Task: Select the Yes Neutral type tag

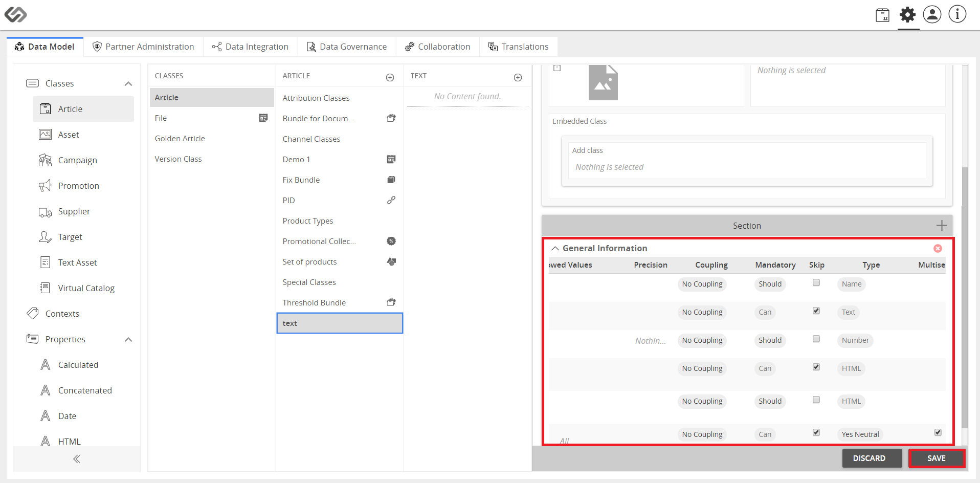Action: (860, 434)
